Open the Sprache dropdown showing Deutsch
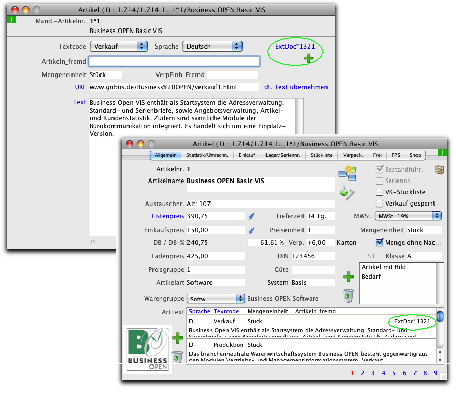Image resolution: width=456 pixels, height=395 pixels. tap(213, 46)
